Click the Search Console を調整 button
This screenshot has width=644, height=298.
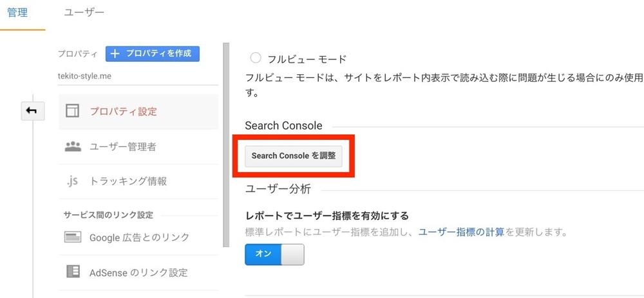coord(293,155)
